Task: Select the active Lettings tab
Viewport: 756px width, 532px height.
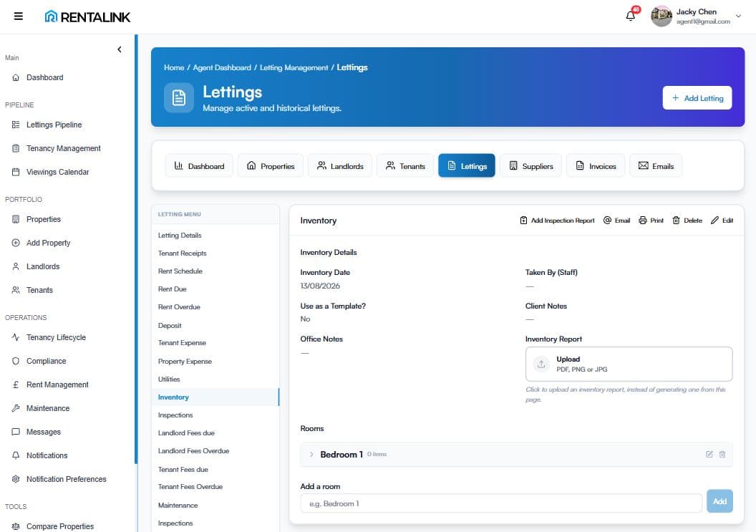Action: 466,166
